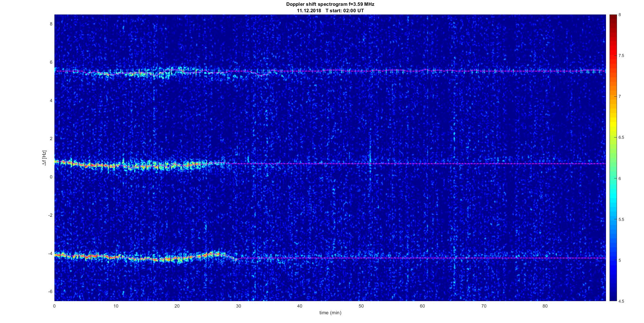Click the x-axis tick label '30'
This screenshot has height=323, width=644.
(238, 306)
